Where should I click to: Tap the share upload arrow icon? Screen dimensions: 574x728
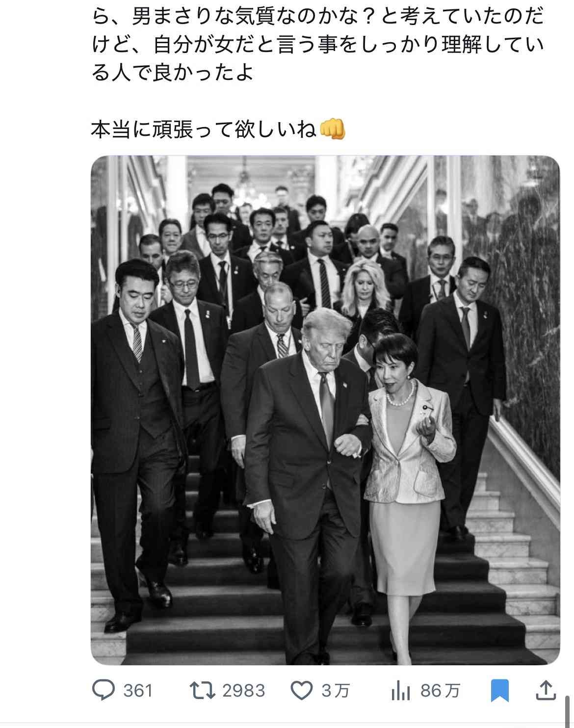[x=546, y=690]
